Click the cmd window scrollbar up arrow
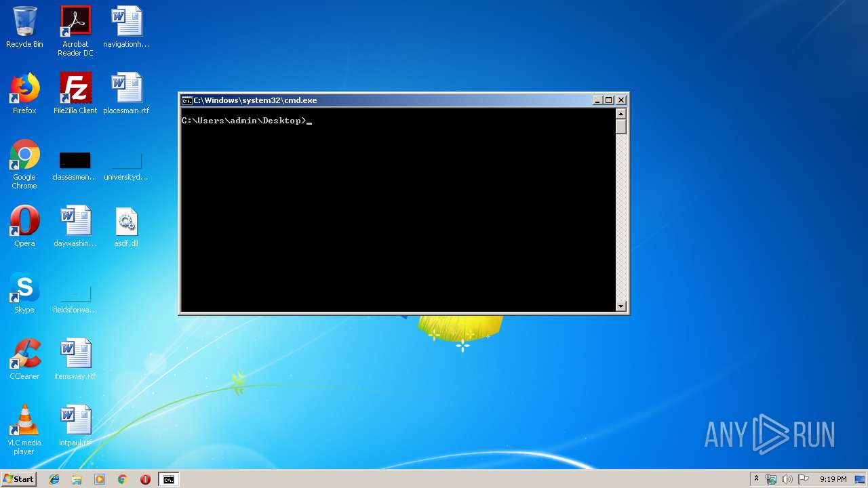 coord(620,113)
